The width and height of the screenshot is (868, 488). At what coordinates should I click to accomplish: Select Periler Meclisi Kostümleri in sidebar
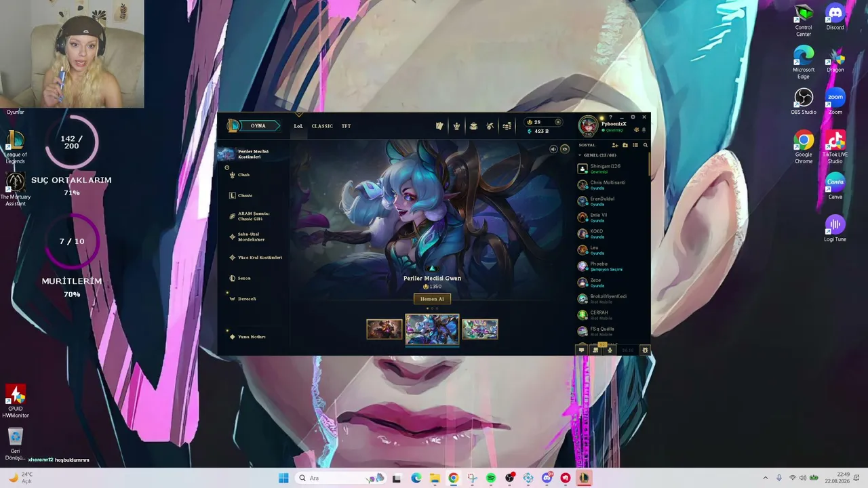(252, 154)
